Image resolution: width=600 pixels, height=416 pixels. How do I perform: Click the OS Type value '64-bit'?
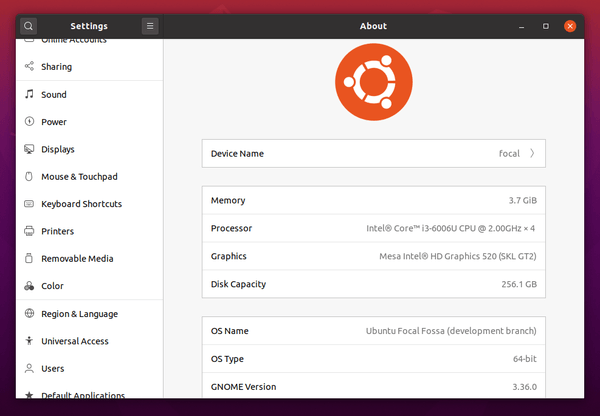(x=525, y=359)
